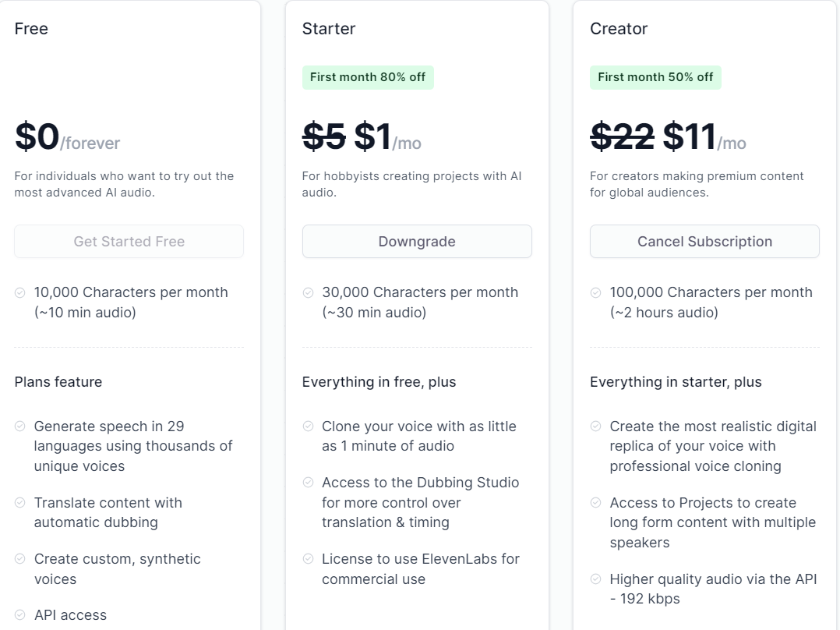Click checkmark beside Access to the Dubbing Studio
840x630 pixels.
tap(309, 483)
